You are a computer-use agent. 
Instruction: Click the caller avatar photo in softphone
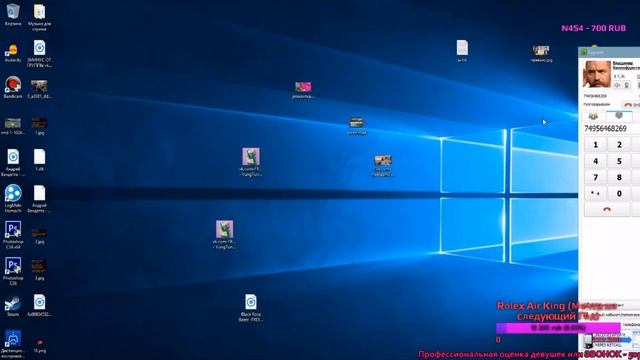(596, 74)
